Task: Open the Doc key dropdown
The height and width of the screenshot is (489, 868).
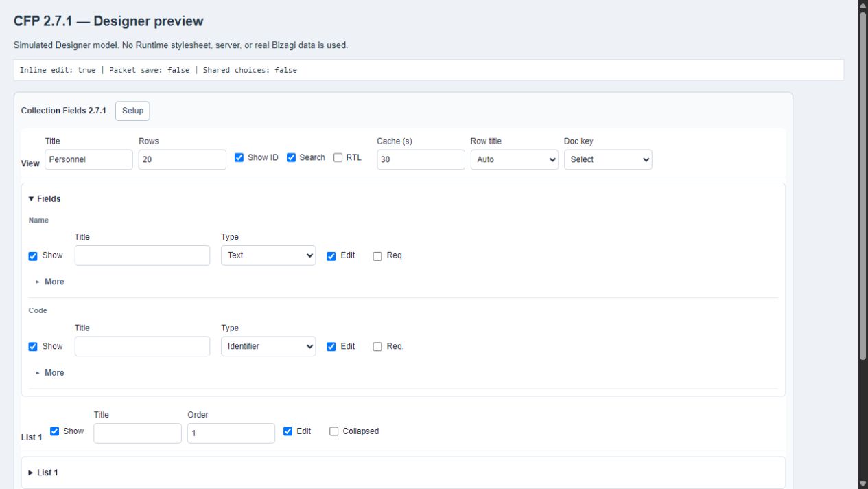Action: pos(608,159)
